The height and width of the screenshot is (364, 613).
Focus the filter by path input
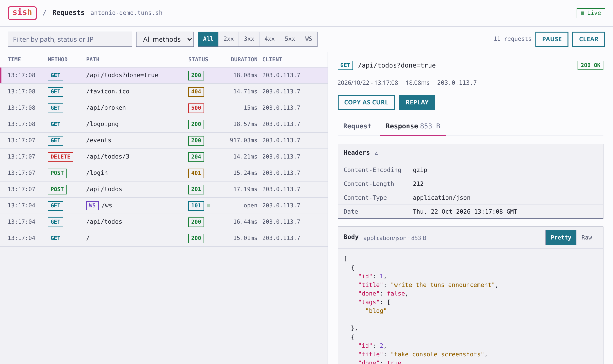(70, 39)
